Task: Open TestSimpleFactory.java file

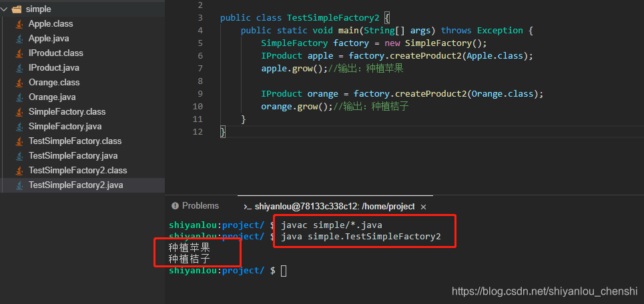Action: [73, 156]
